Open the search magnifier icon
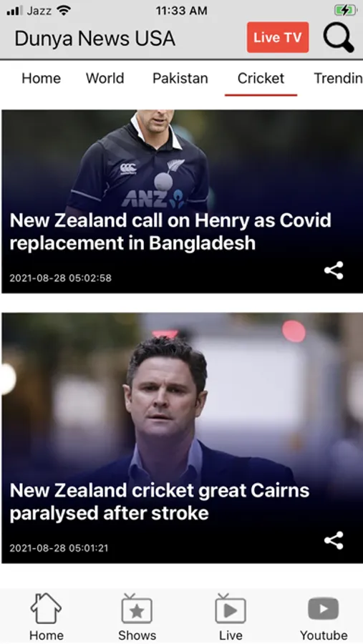 (339, 37)
